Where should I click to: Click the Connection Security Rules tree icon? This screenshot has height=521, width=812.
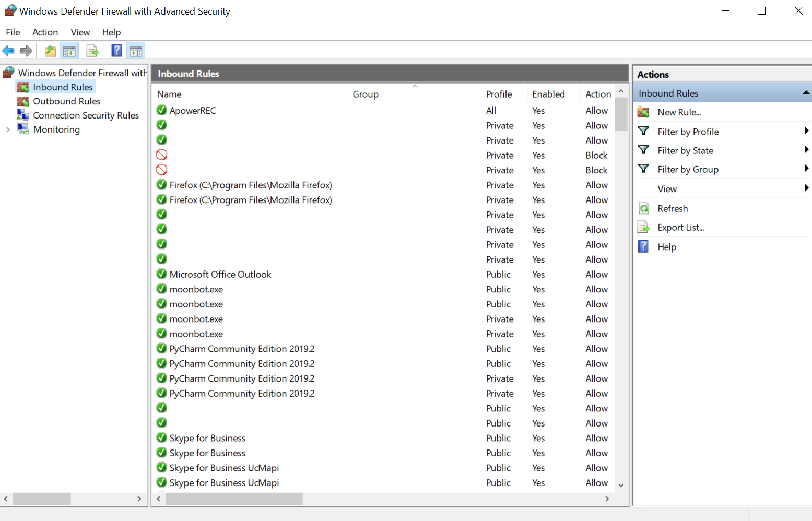click(x=23, y=115)
